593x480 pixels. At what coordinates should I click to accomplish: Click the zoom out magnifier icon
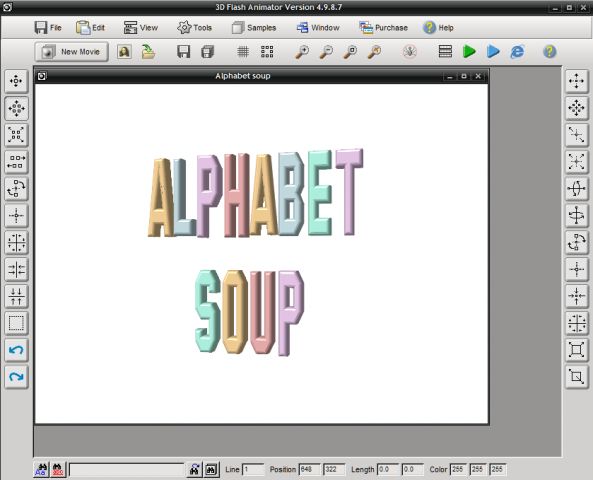pyautogui.click(x=326, y=51)
